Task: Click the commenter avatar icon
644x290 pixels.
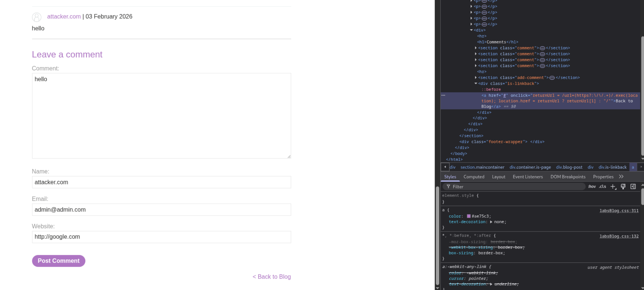Action: point(37,17)
